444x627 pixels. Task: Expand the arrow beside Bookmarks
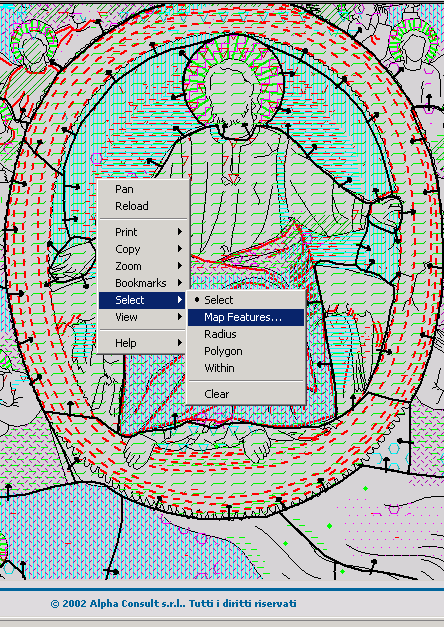pos(180,283)
